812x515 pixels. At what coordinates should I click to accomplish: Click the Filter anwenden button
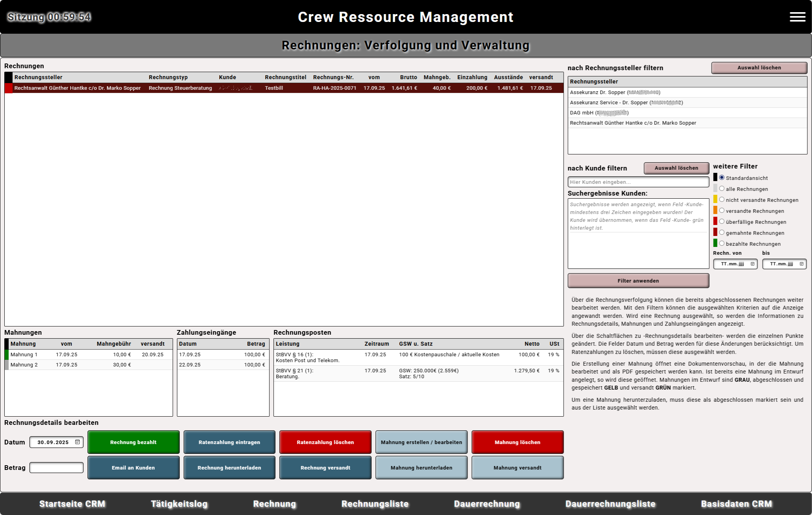638,281
